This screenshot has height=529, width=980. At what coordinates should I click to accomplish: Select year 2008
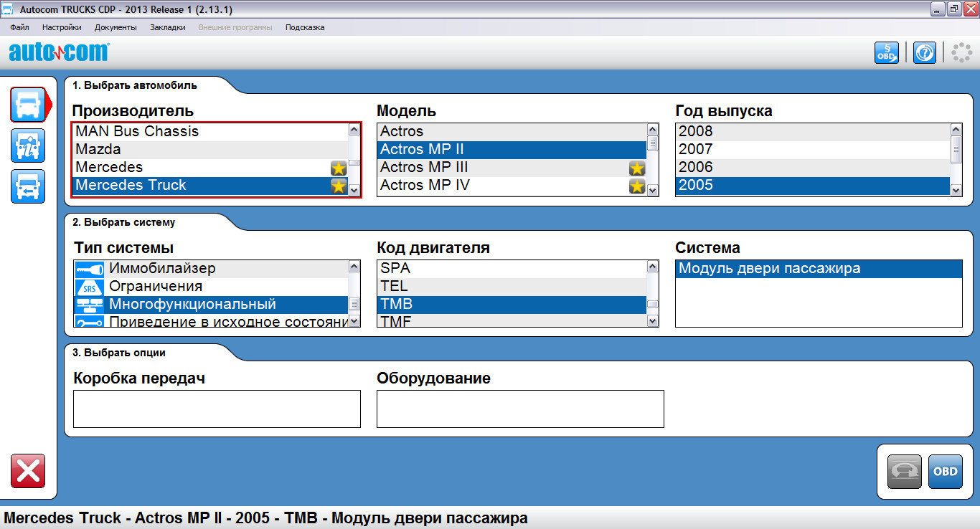coord(813,131)
